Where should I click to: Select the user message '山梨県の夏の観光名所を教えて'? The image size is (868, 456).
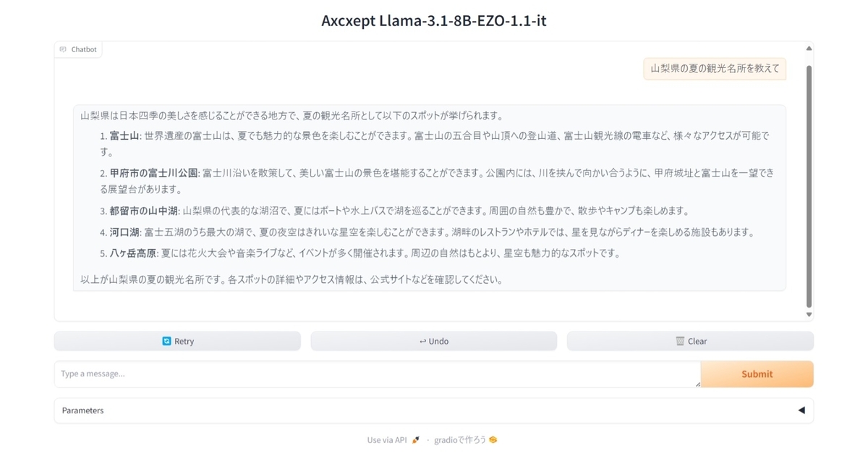pos(715,69)
